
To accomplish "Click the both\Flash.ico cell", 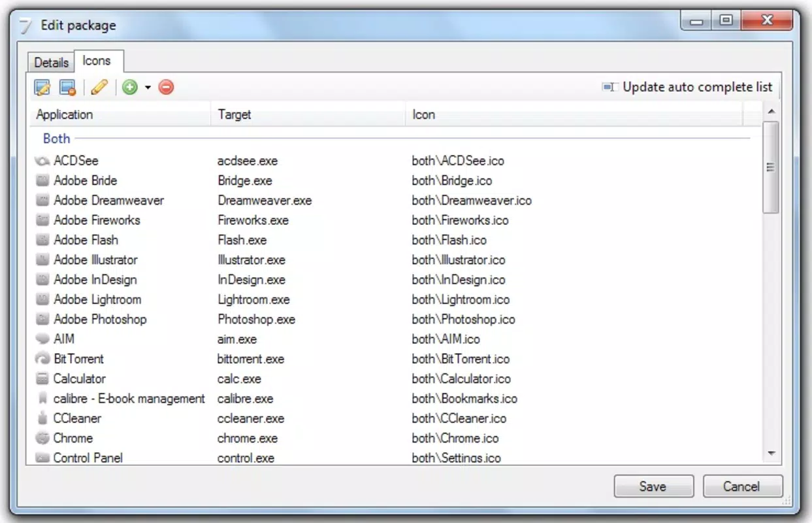I will 449,240.
